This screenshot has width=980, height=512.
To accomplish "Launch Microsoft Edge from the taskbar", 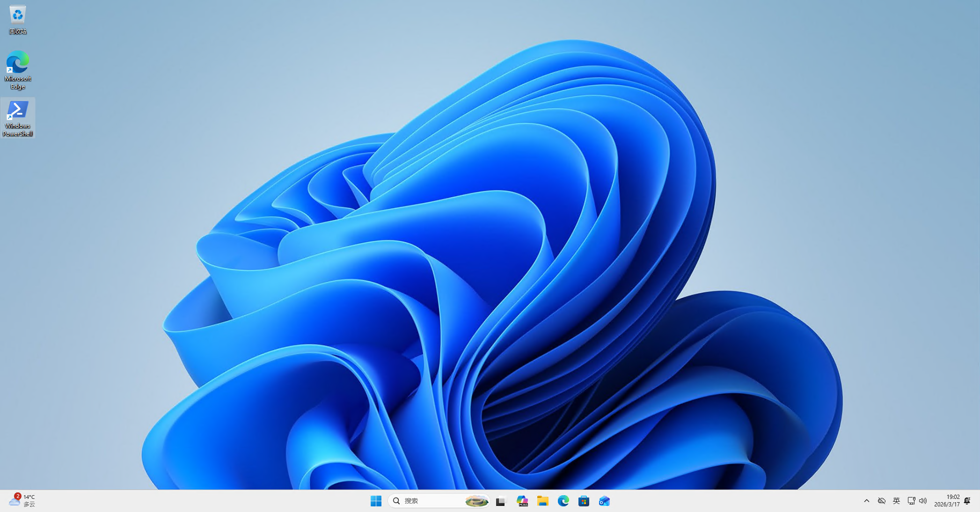I will click(563, 501).
